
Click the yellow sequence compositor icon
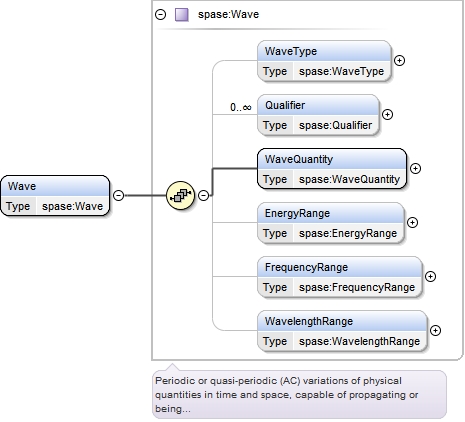click(180, 195)
